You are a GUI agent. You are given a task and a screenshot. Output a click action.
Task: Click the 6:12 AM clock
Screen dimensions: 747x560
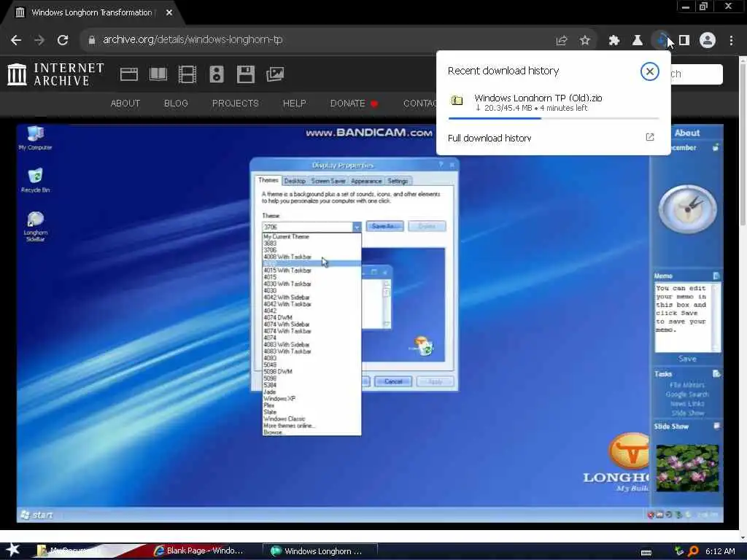[x=720, y=551]
